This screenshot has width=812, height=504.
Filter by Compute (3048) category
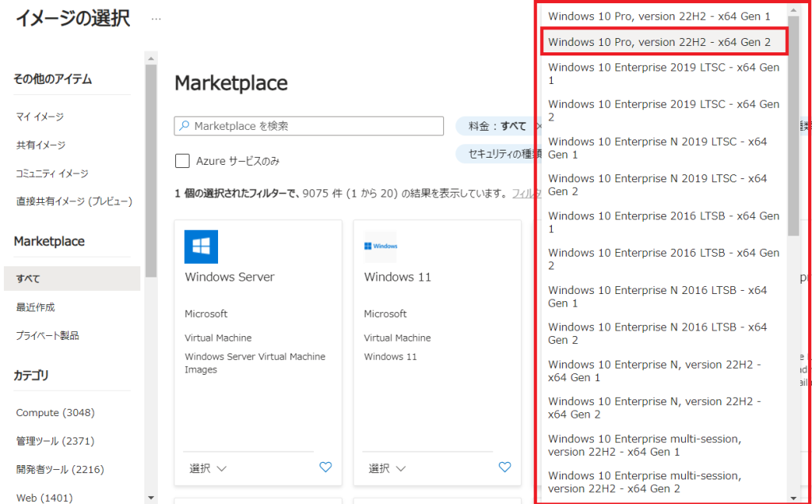(x=56, y=412)
